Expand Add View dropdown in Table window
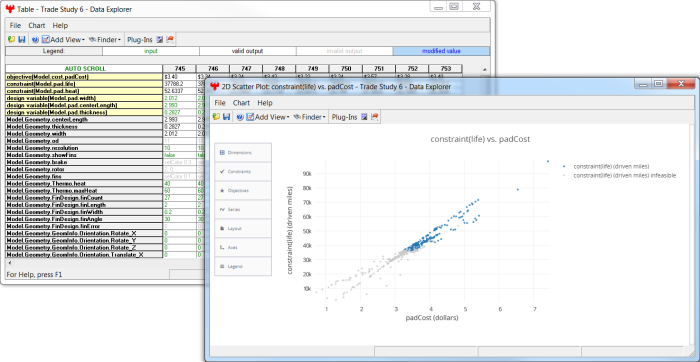The image size is (700, 362). point(63,40)
